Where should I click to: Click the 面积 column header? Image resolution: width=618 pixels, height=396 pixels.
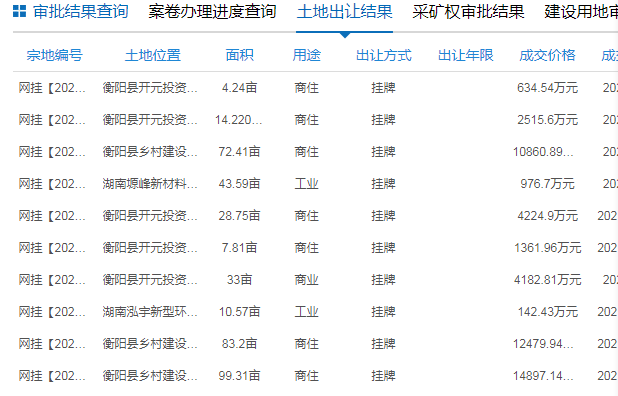coord(239,55)
